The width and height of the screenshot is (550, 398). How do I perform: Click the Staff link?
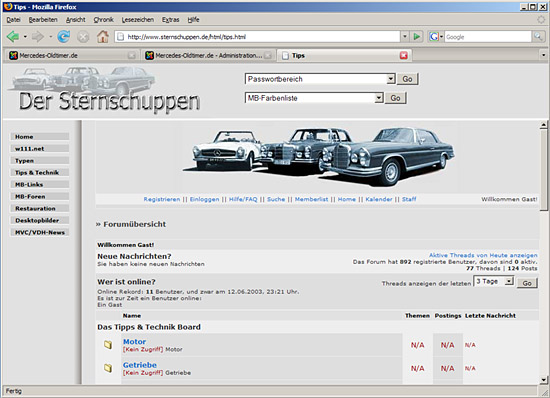[409, 199]
